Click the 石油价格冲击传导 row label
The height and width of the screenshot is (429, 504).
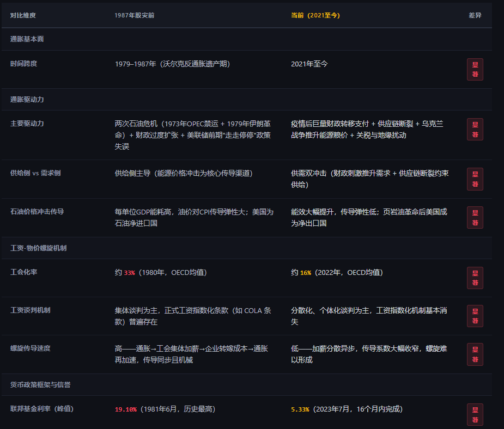[x=37, y=212]
